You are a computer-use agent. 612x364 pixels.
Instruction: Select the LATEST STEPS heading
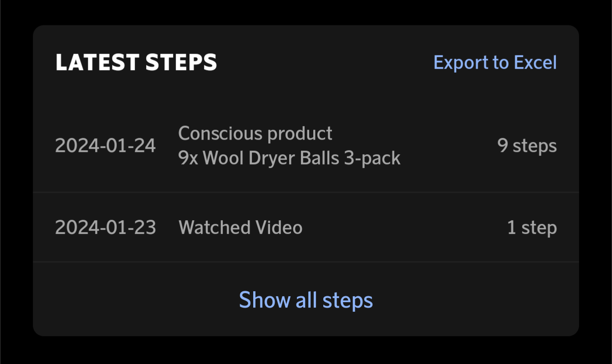tap(136, 62)
